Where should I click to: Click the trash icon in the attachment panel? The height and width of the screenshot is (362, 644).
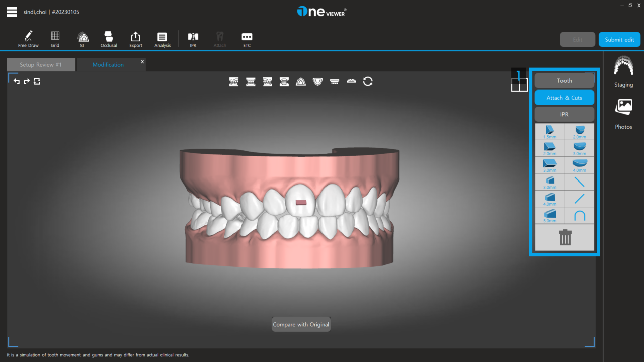tap(565, 237)
